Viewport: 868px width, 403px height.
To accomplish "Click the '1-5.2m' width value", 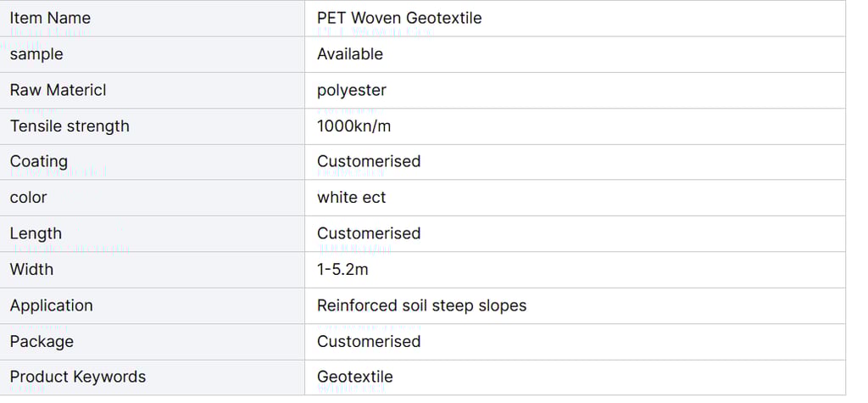I will (342, 270).
